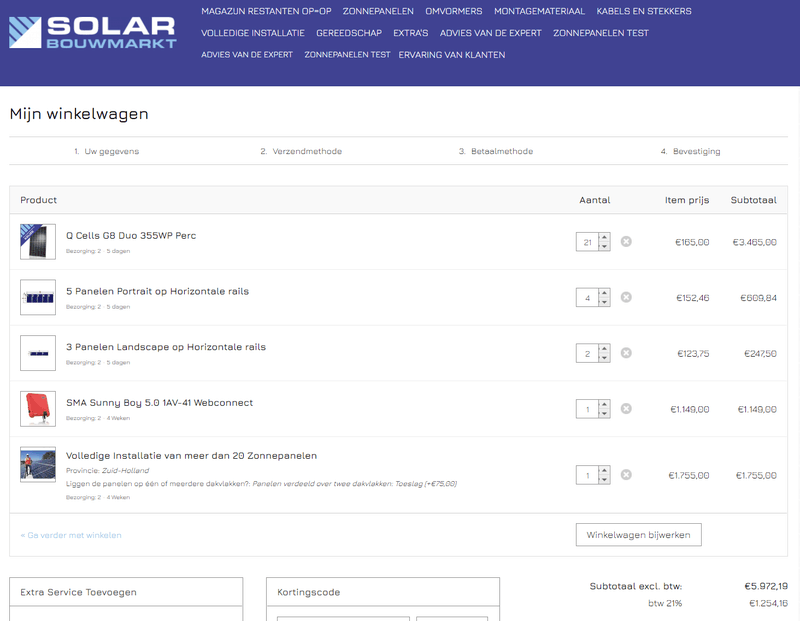800x621 pixels.
Task: Click btw 21% amount €1.254,16
Action: (768, 604)
